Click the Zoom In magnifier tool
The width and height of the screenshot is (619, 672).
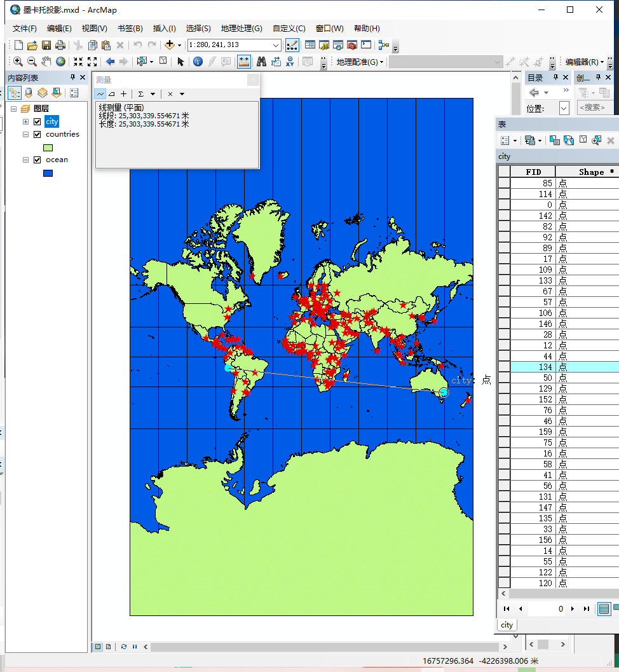click(18, 62)
